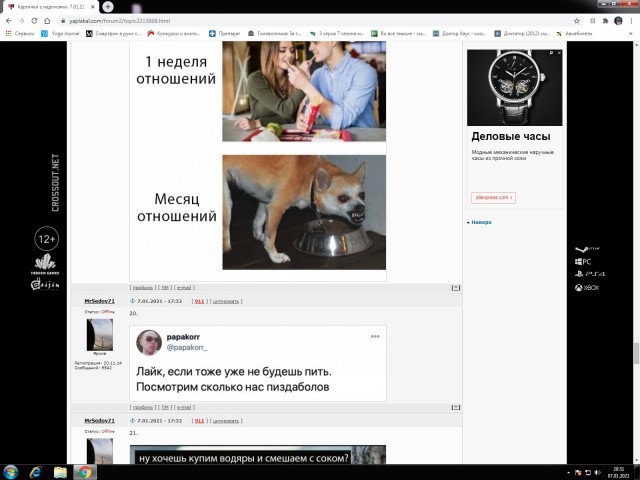The width and height of the screenshot is (640, 480).
Task: Click the post link icon before post 20's date
Action: click(x=132, y=301)
